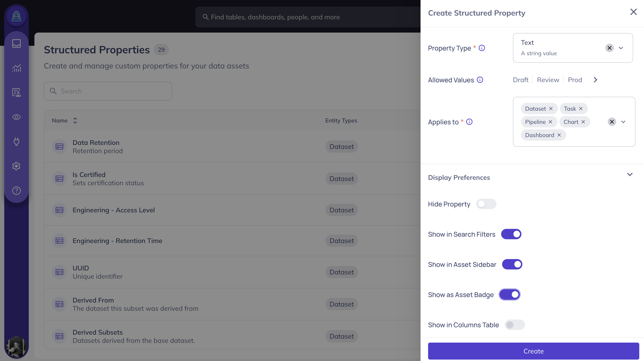Disable the Show as Asset Badge toggle
Screen dimensions: 644x361
(509, 294)
